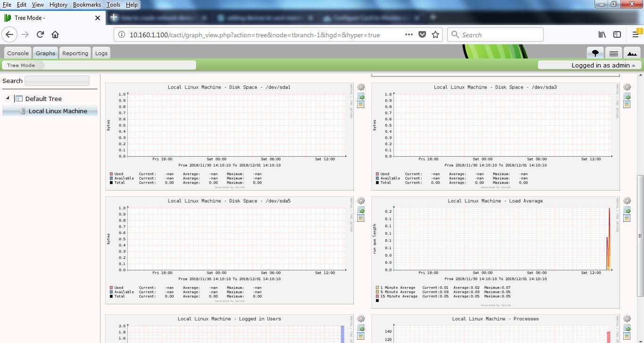Open Firefox Library icon
This screenshot has height=343, width=644.
point(602,34)
